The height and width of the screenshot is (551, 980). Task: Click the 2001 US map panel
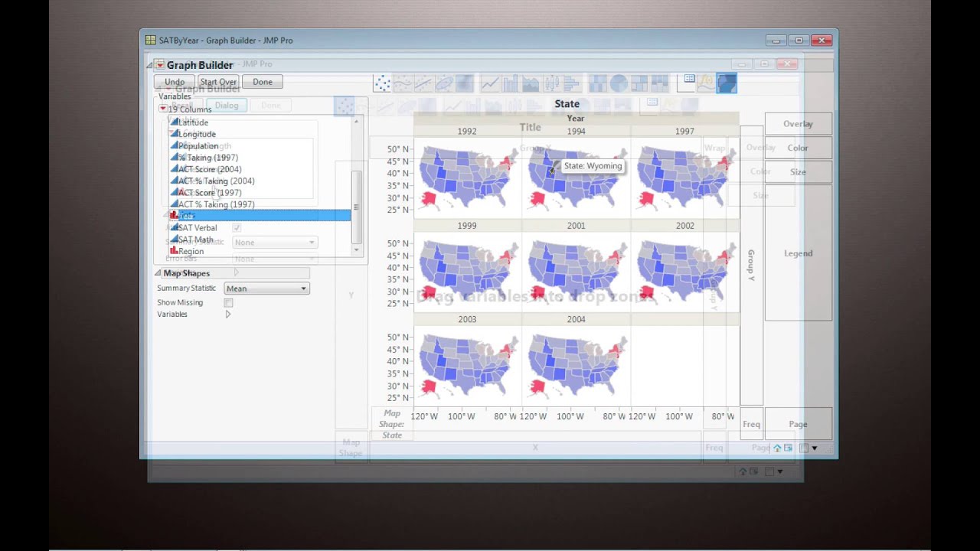point(576,273)
